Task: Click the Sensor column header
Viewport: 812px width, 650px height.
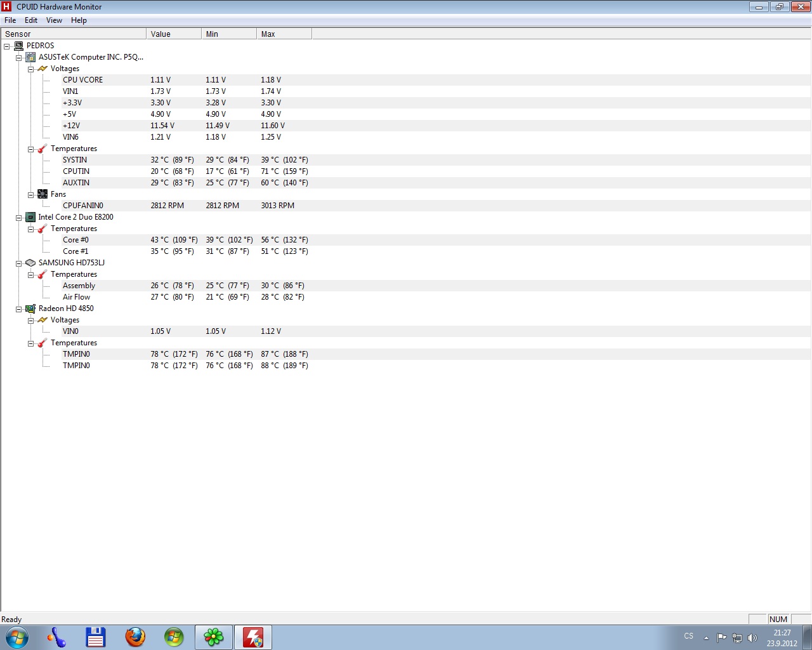Action: tap(74, 34)
